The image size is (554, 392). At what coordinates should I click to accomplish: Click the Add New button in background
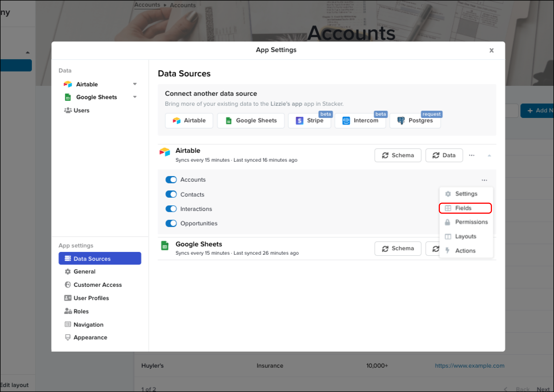537,111
